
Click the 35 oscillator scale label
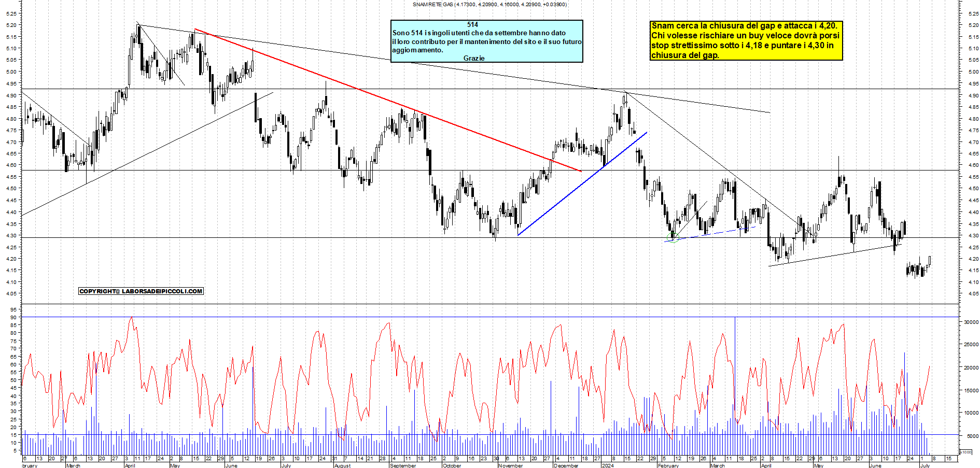pos(13,403)
